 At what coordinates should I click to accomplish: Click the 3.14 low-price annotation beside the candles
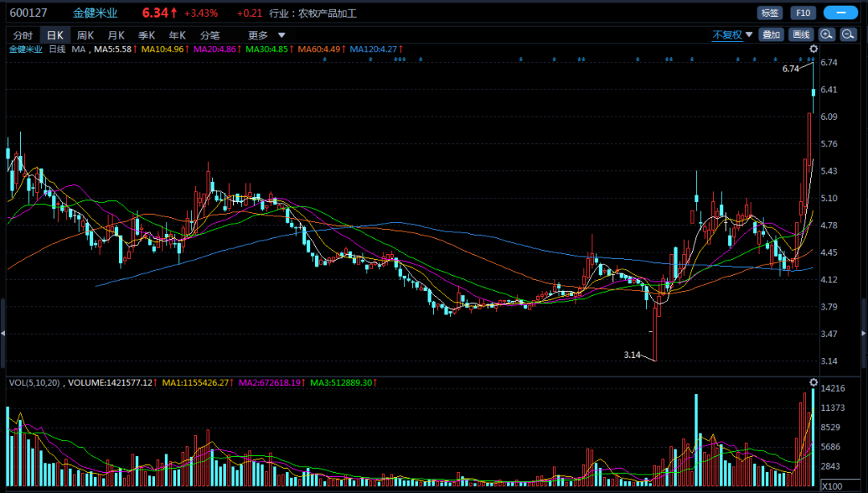coord(632,355)
